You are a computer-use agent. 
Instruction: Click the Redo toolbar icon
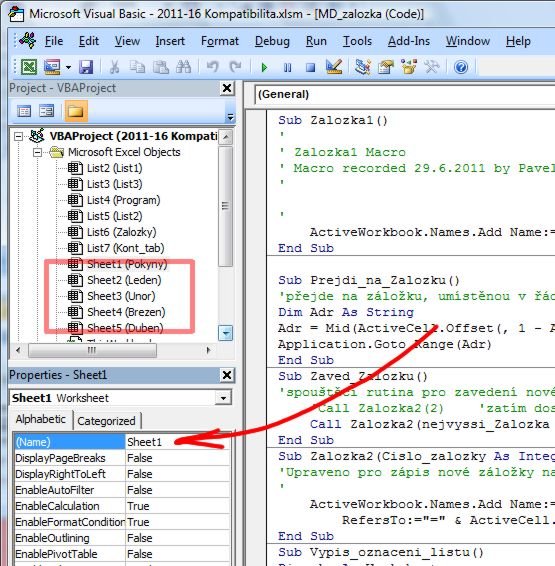coord(236,67)
